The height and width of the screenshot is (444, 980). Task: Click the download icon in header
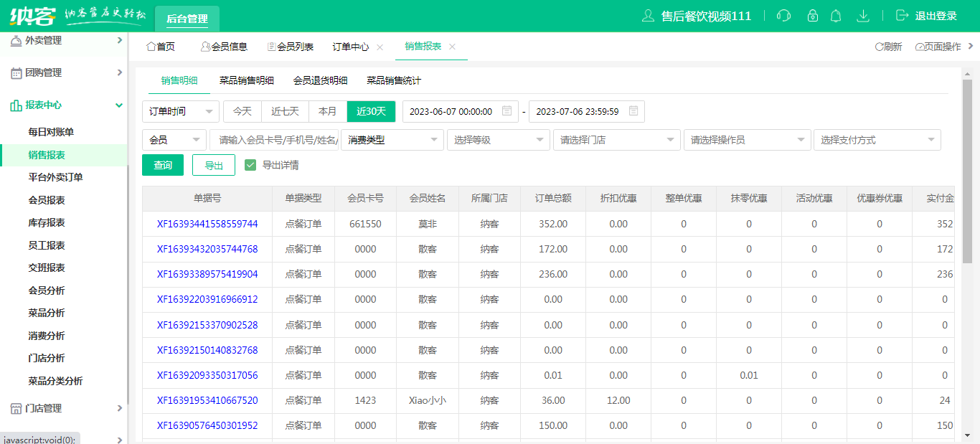tap(864, 16)
